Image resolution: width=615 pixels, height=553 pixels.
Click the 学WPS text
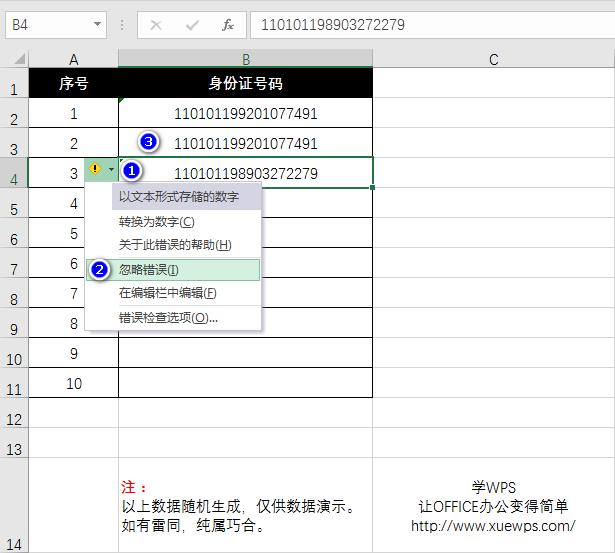coord(493,488)
